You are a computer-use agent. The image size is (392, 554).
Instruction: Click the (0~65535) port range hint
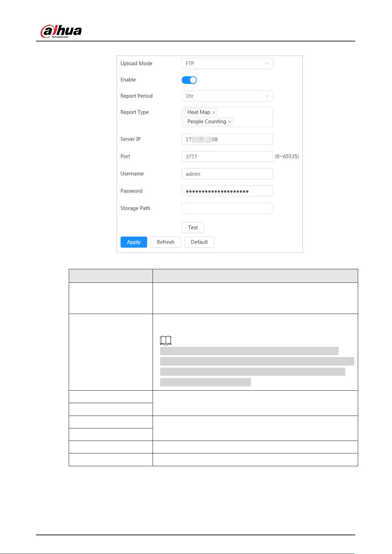click(287, 157)
